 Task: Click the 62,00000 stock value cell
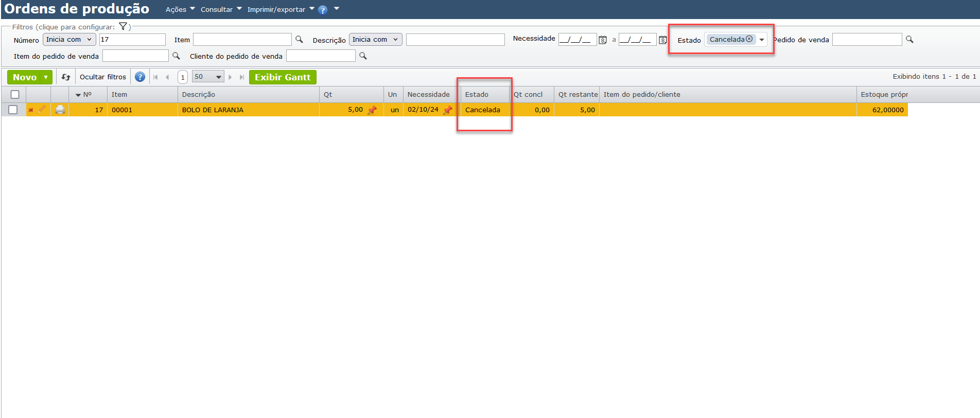pos(883,110)
